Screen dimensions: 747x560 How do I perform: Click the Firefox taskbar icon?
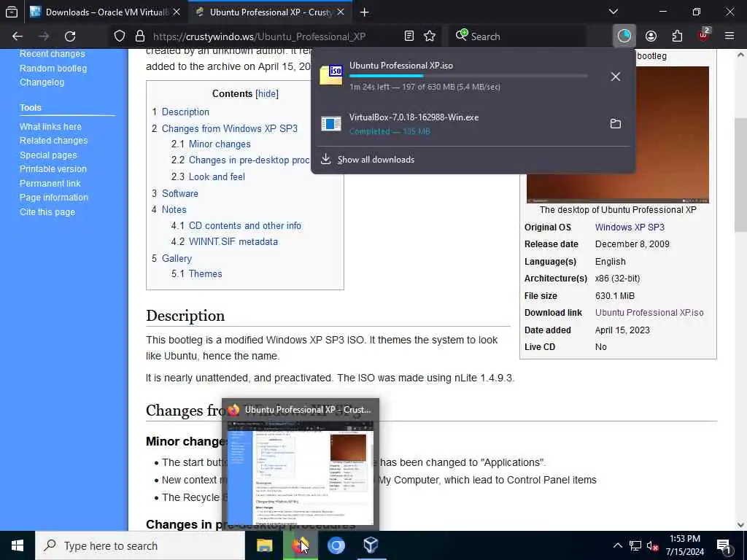[300, 545]
